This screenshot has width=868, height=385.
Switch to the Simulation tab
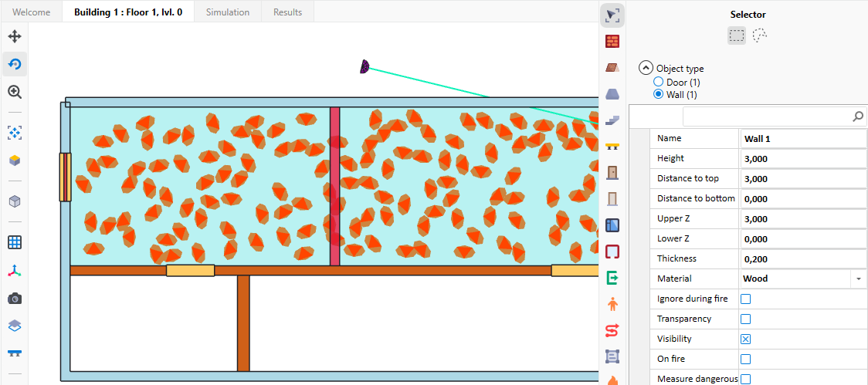(228, 12)
